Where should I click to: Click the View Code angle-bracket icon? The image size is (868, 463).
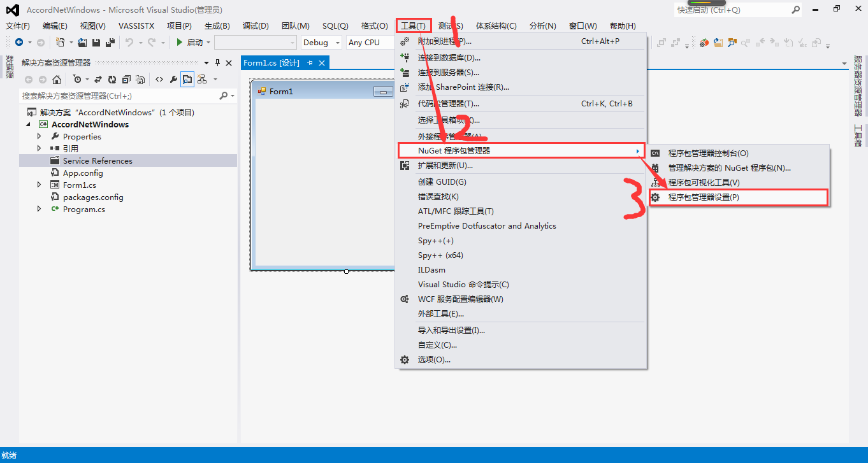159,80
